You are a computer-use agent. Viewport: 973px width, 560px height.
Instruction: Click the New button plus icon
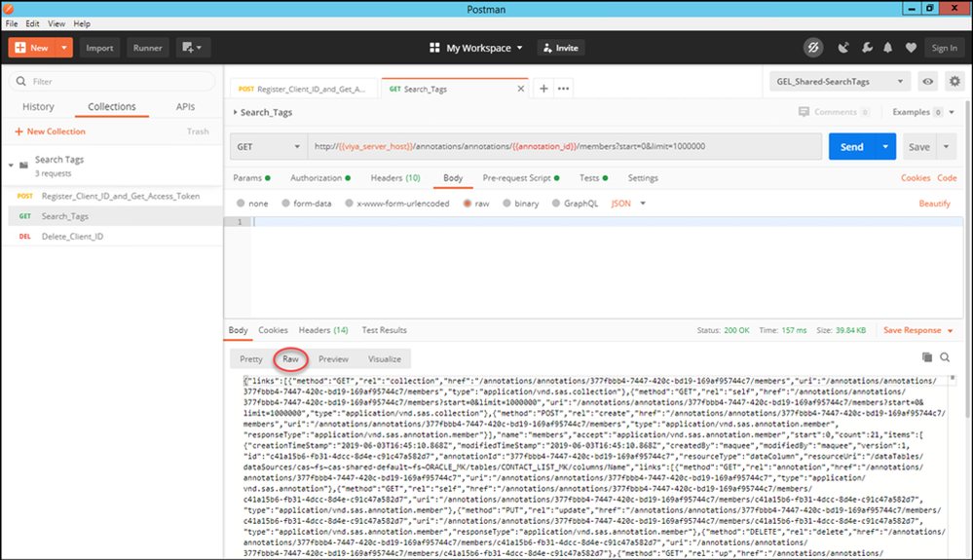click(x=20, y=48)
